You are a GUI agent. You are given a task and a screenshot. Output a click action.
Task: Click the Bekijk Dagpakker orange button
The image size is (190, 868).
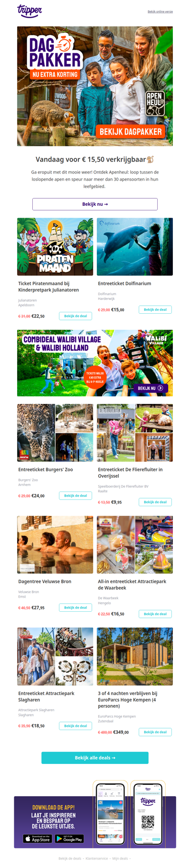[x=130, y=132]
